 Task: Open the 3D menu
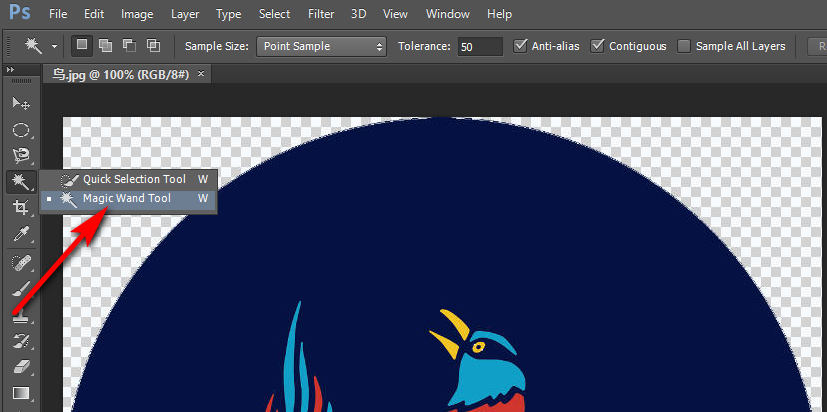click(x=359, y=14)
